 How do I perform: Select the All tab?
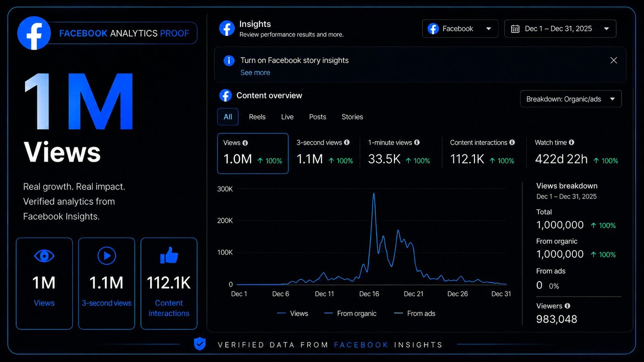point(228,117)
